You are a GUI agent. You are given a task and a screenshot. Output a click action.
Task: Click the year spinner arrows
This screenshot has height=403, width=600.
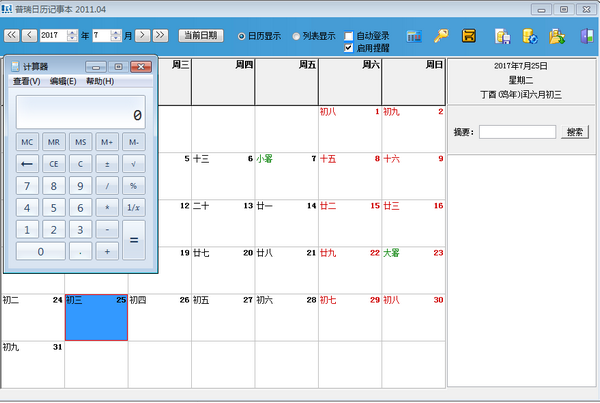click(72, 35)
